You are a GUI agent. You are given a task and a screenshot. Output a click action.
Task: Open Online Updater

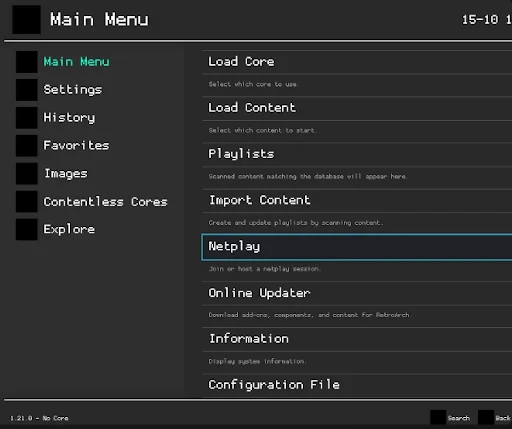[357, 293]
